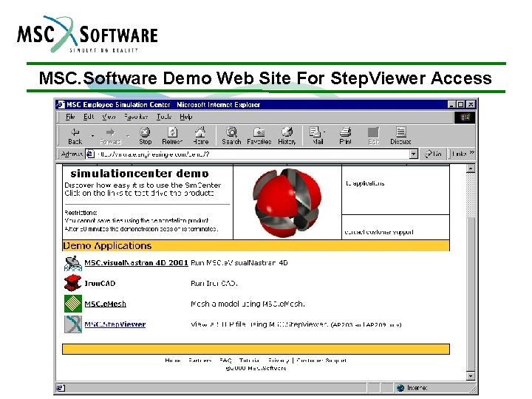
Task: Open the Edit menu
Action: [x=89, y=117]
